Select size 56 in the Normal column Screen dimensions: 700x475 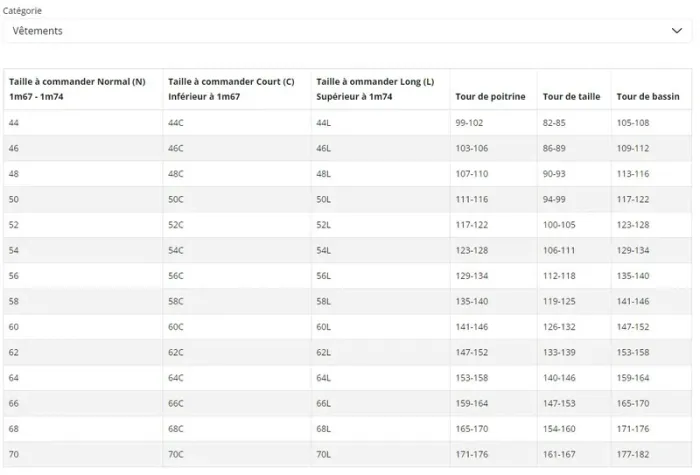tap(14, 275)
